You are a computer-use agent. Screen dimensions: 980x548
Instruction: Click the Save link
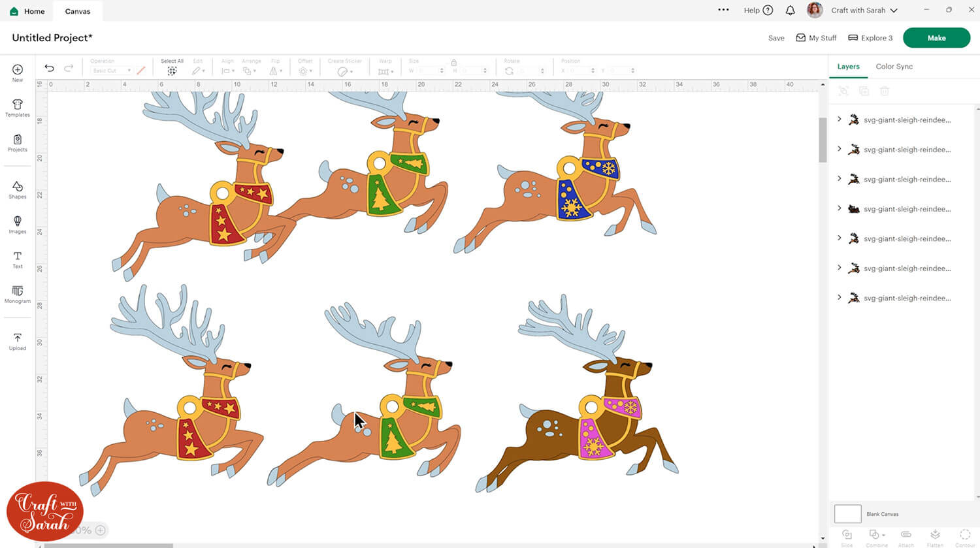(x=776, y=38)
